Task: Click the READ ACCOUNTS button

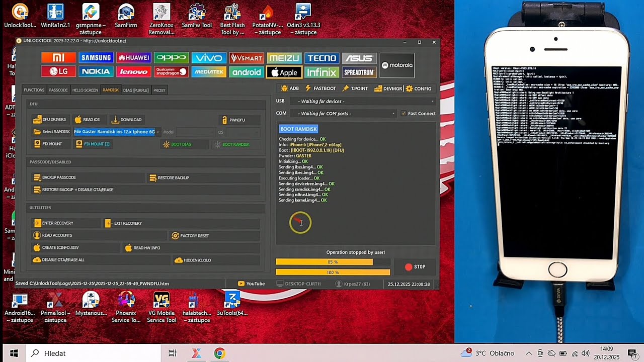Action: 99,235
